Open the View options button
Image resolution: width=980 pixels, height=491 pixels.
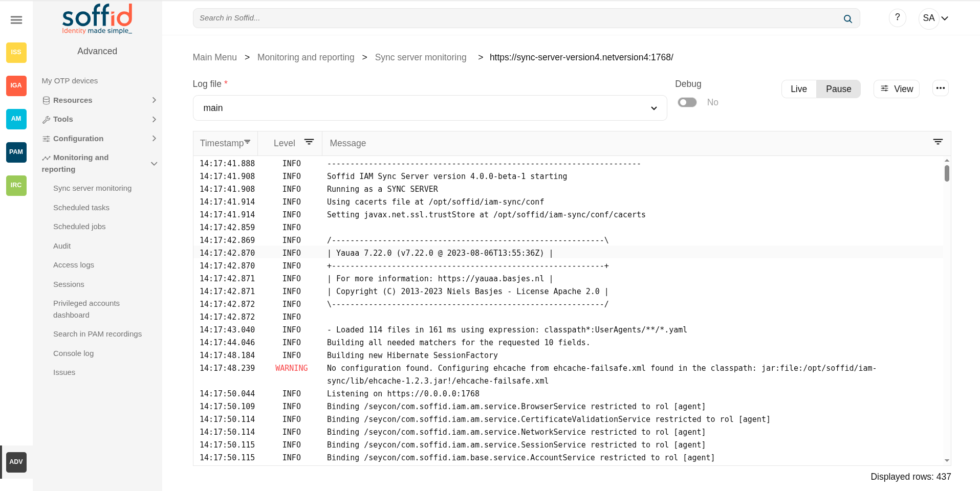(897, 89)
